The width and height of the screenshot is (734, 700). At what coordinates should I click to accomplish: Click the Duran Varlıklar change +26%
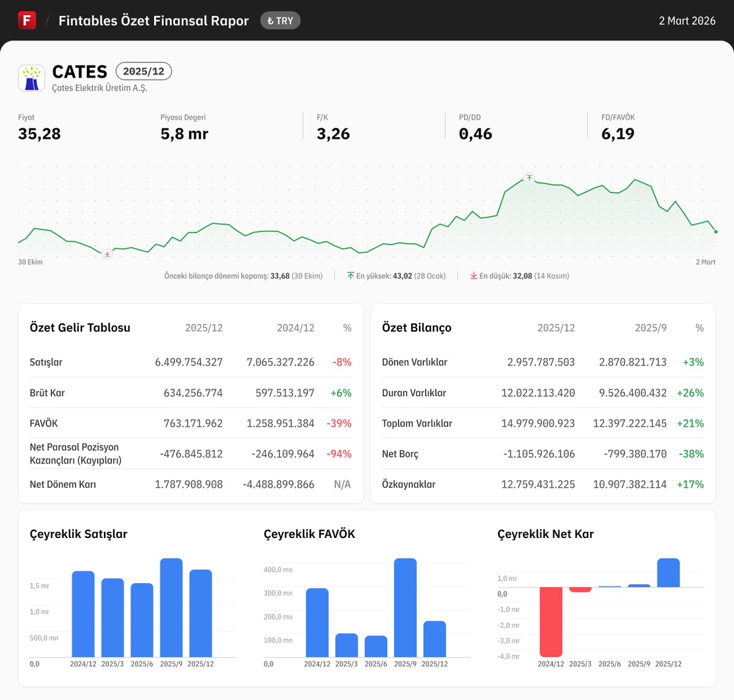691,392
